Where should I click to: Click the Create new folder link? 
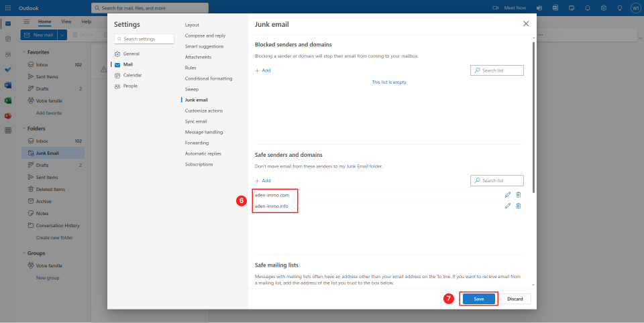point(54,238)
